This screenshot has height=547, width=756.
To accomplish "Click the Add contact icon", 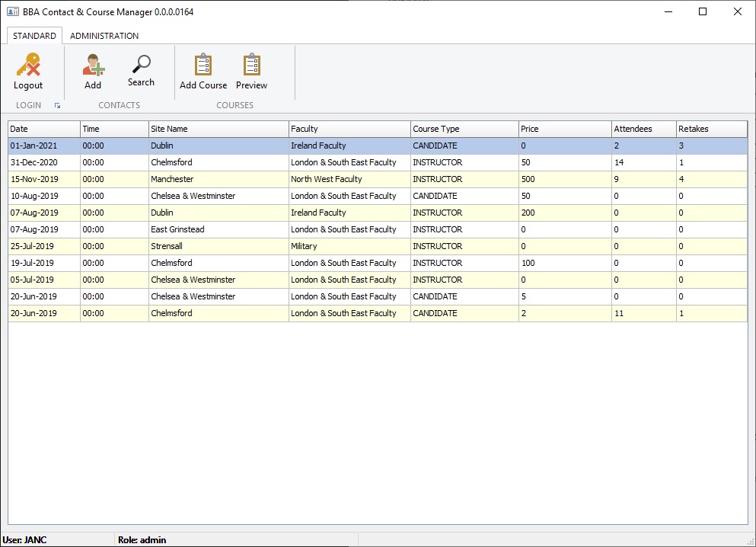I will coord(93,66).
